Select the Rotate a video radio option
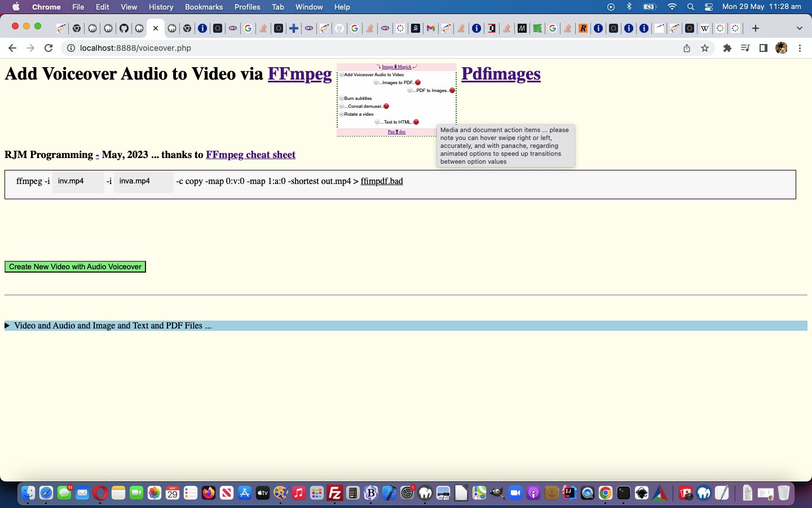Screen dimensions: 812x508 342,114
